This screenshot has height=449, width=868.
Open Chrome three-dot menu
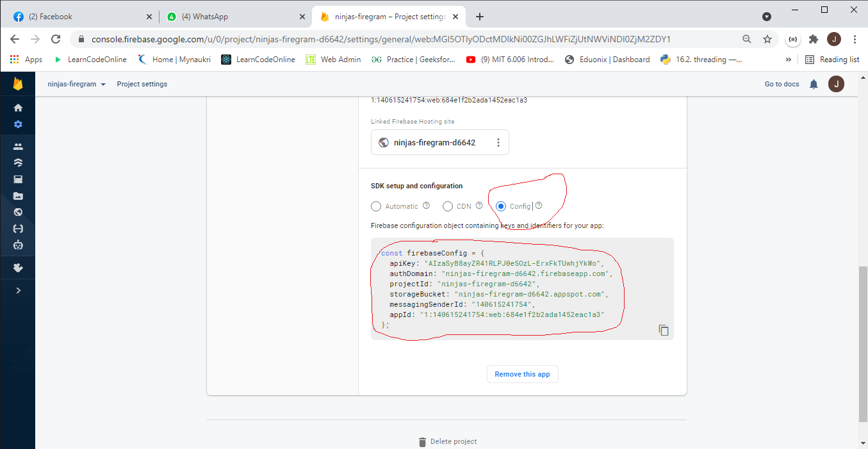pyautogui.click(x=855, y=39)
